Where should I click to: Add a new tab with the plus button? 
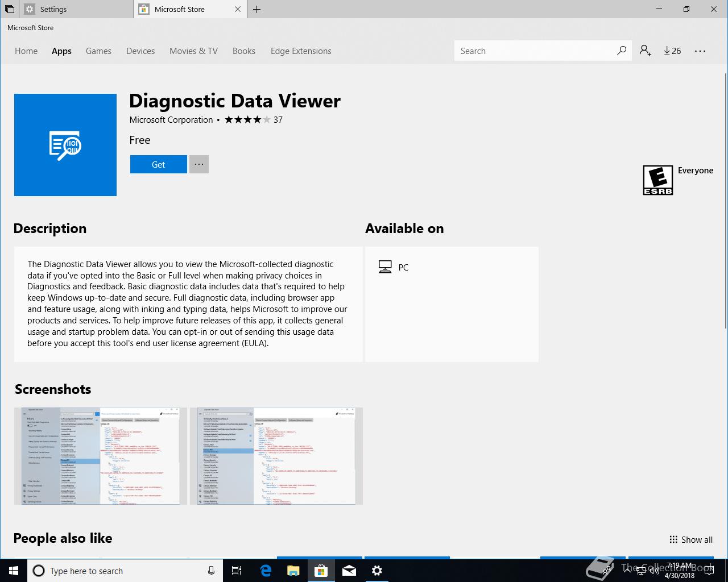(x=257, y=9)
